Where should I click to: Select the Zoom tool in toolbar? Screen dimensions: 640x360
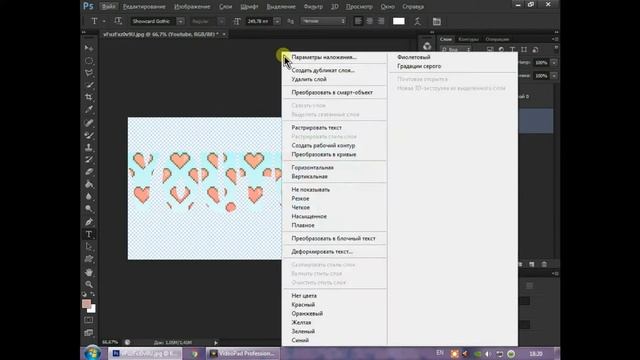pyautogui.click(x=89, y=284)
